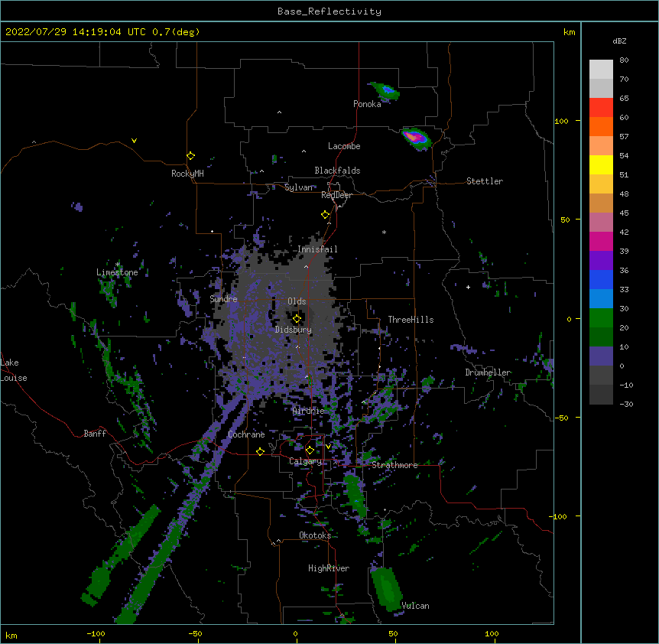Viewport: 659px width, 644px height.
Task: Select the slate purple 10–0 dBZ legend swatch
Action: click(x=601, y=356)
